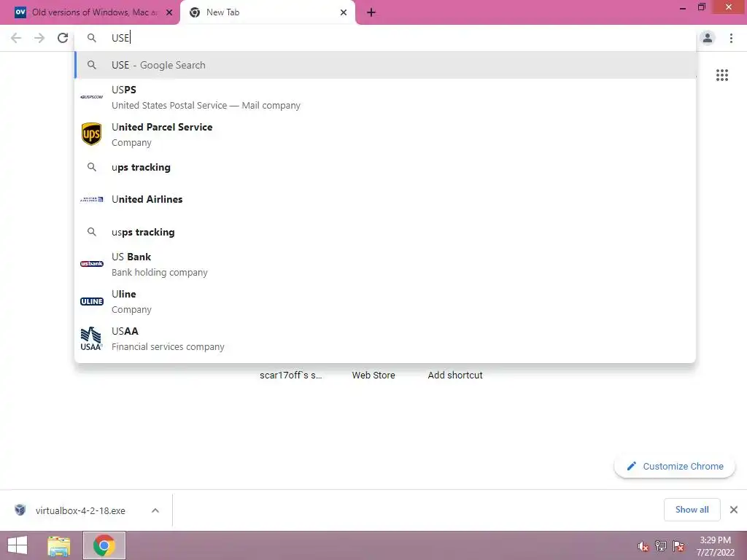This screenshot has width=747, height=560.
Task: Reload the page with the refresh icon
Action: [x=63, y=38]
